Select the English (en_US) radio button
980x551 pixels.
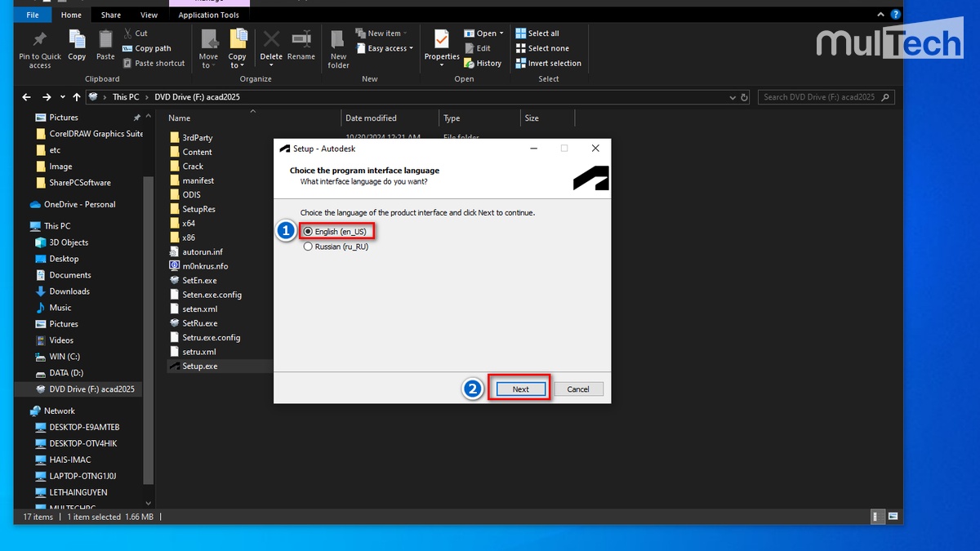point(308,232)
